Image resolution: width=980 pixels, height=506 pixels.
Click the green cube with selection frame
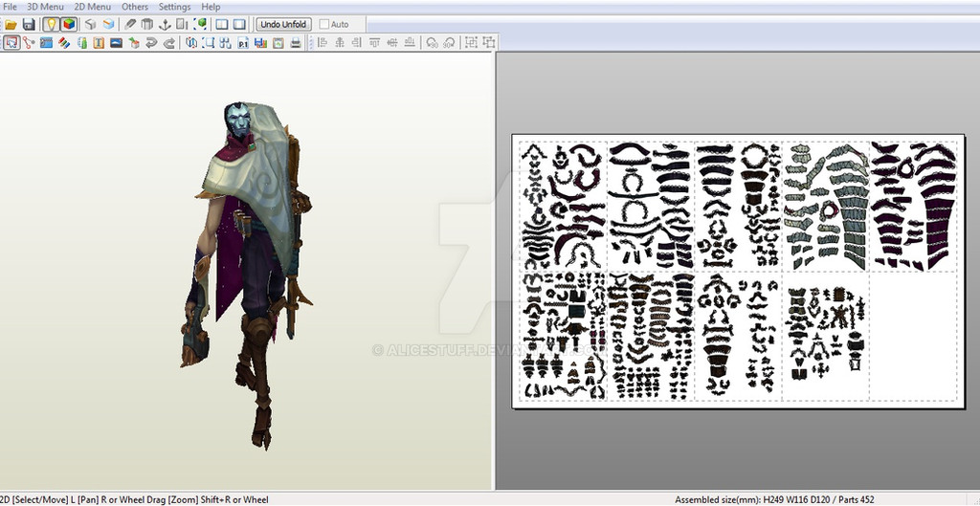[x=201, y=24]
